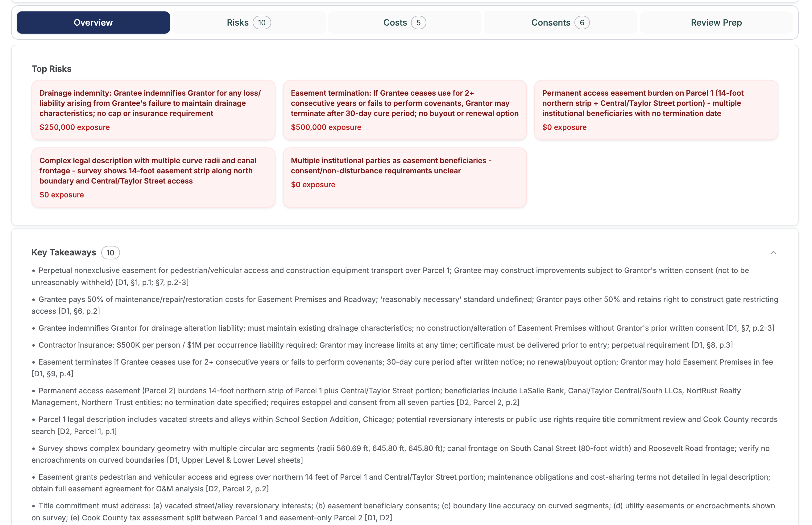Image resolution: width=812 pixels, height=525 pixels.
Task: Click the Costs count badge 5
Action: [418, 23]
